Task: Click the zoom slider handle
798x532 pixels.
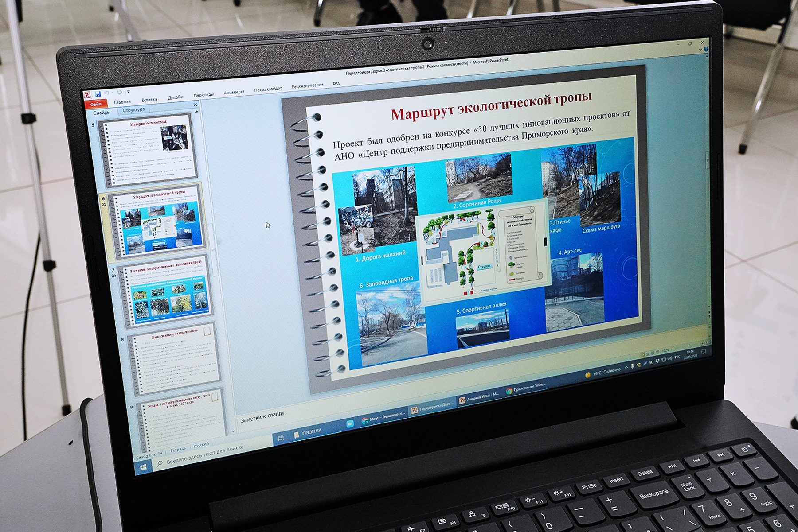Action: pos(689,346)
